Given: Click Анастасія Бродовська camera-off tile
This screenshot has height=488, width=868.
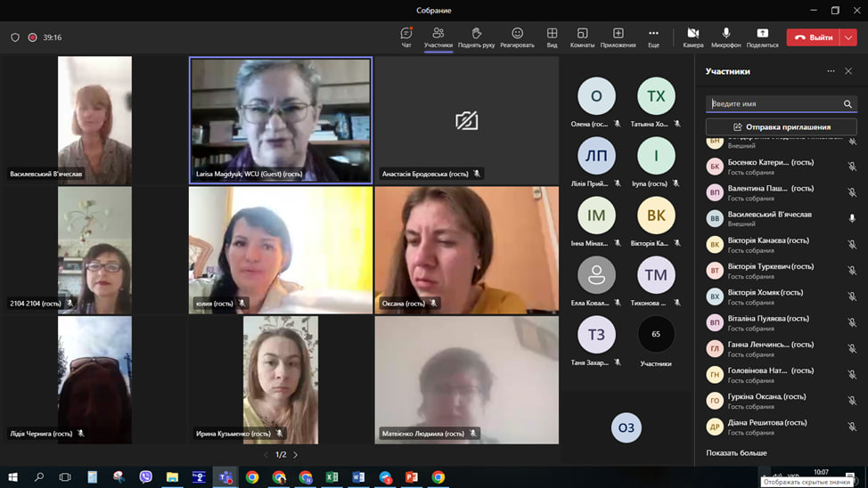Looking at the screenshot, I should (467, 120).
